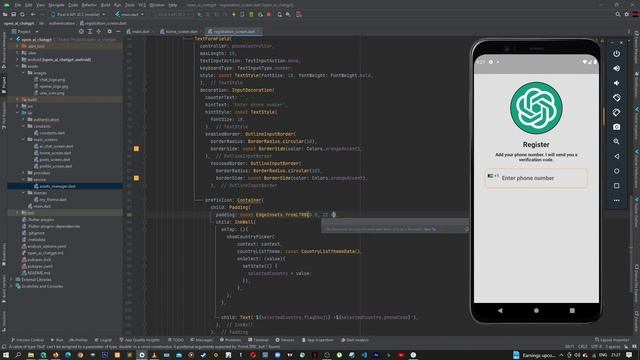The width and height of the screenshot is (640, 360).
Task: Click orange color swatch at enabledBorder line
Action: (136, 149)
